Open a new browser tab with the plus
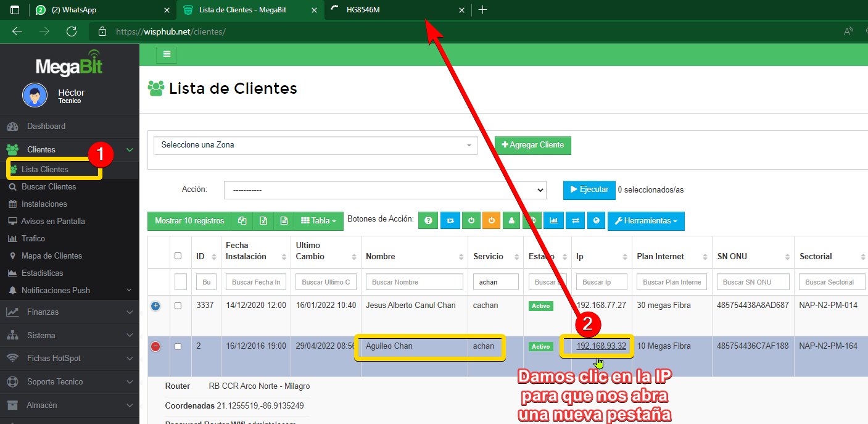This screenshot has width=868, height=424. [x=483, y=10]
